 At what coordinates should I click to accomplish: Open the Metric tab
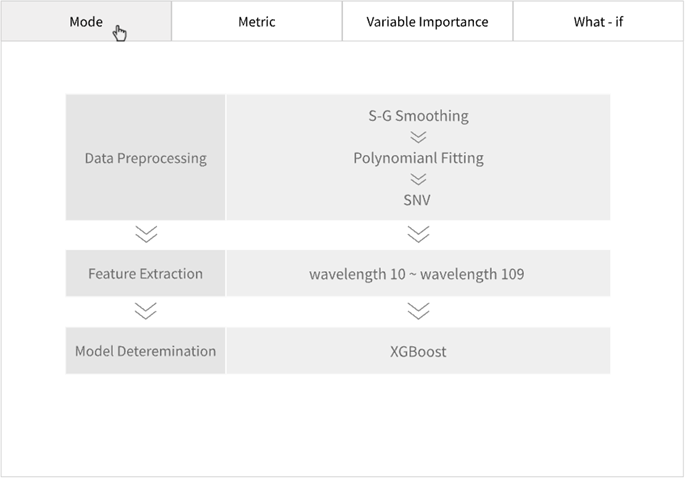tap(257, 21)
